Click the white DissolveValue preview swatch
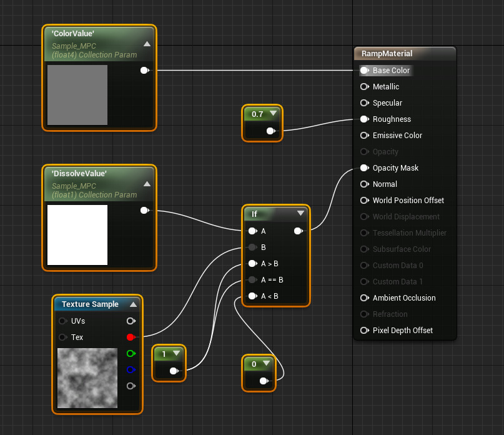 (77, 235)
